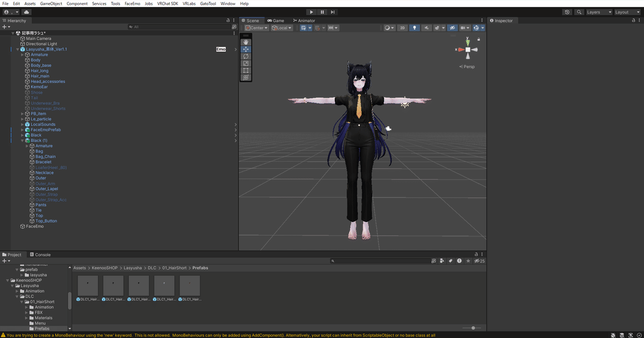Select the Hair_long object in Hierarchy
The height and width of the screenshot is (338, 644).
(x=39, y=71)
